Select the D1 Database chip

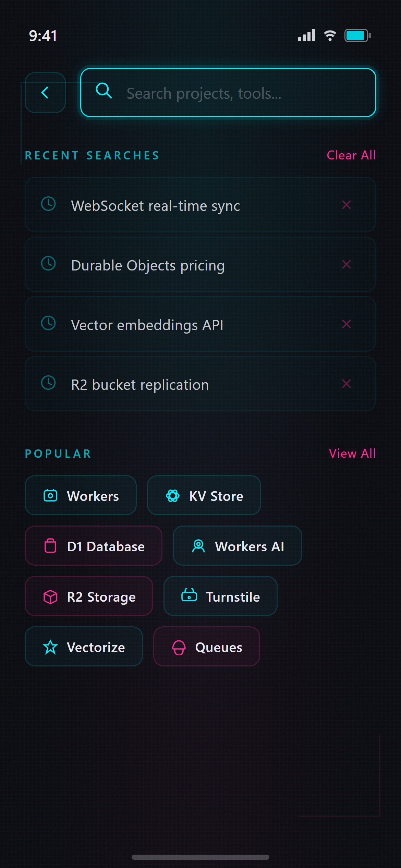click(x=94, y=546)
